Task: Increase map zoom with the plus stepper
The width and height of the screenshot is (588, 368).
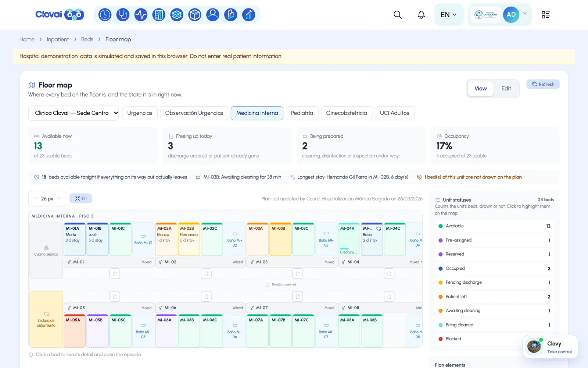Action: pyautogui.click(x=59, y=198)
